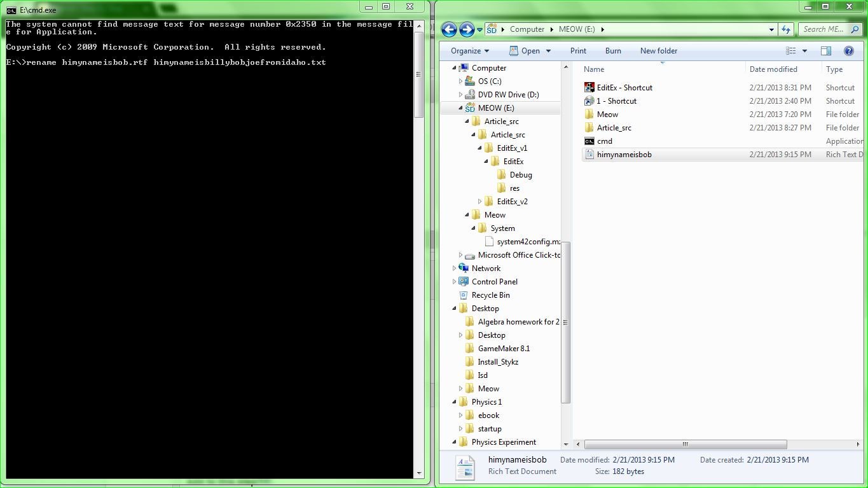Refresh the folder using the address bar icon
The width and height of the screenshot is (868, 488).
[x=787, y=29]
